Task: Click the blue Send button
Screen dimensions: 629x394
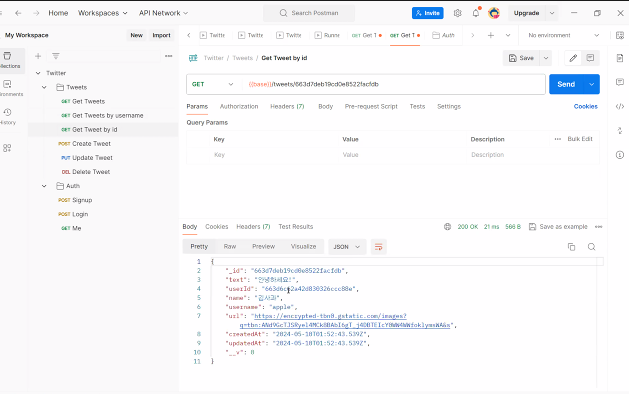Action: click(566, 84)
